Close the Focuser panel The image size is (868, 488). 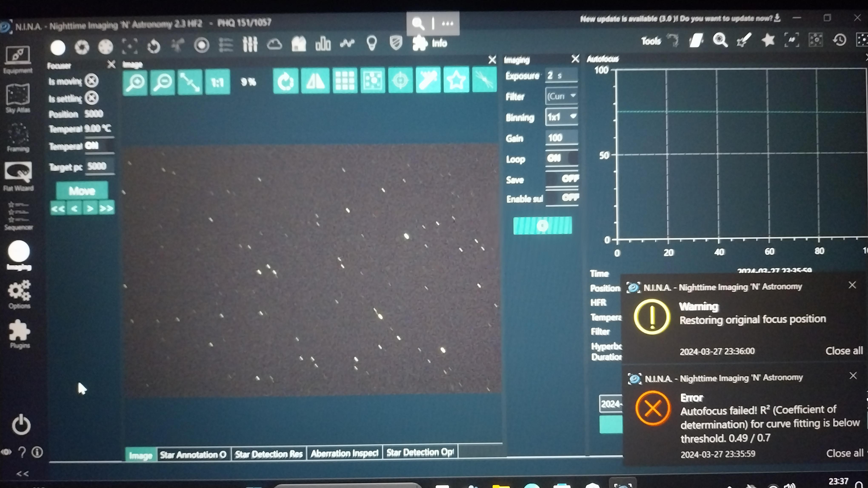pyautogui.click(x=111, y=64)
